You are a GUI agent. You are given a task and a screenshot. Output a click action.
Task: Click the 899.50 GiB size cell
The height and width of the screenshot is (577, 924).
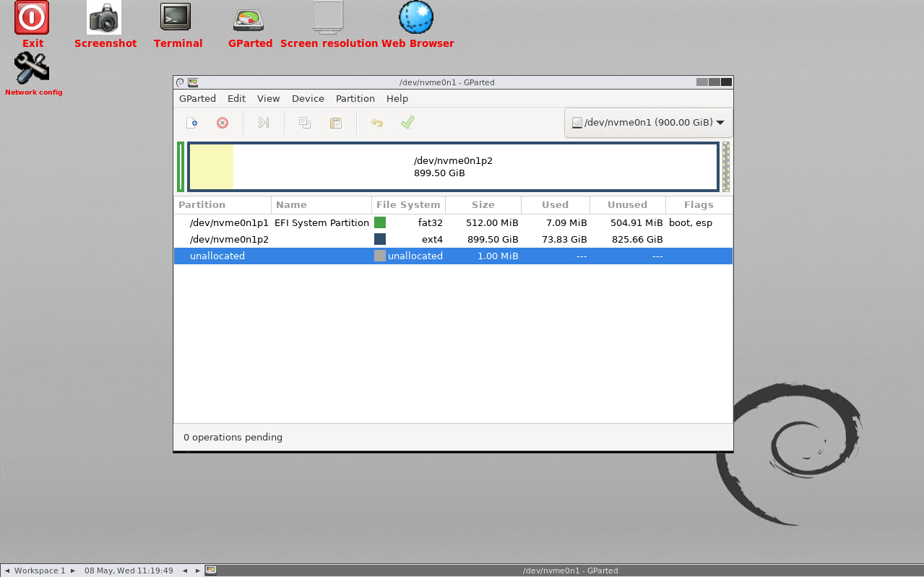coord(493,239)
